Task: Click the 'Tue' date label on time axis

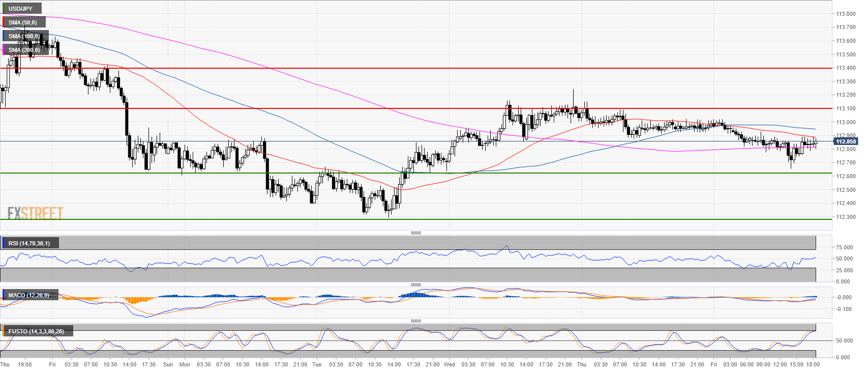Action: click(x=317, y=364)
